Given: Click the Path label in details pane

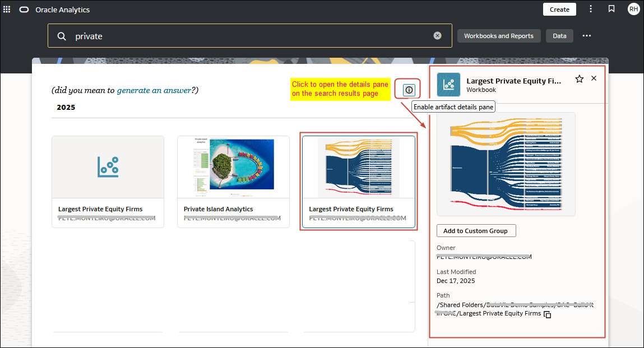Looking at the screenshot, I should click(443, 295).
